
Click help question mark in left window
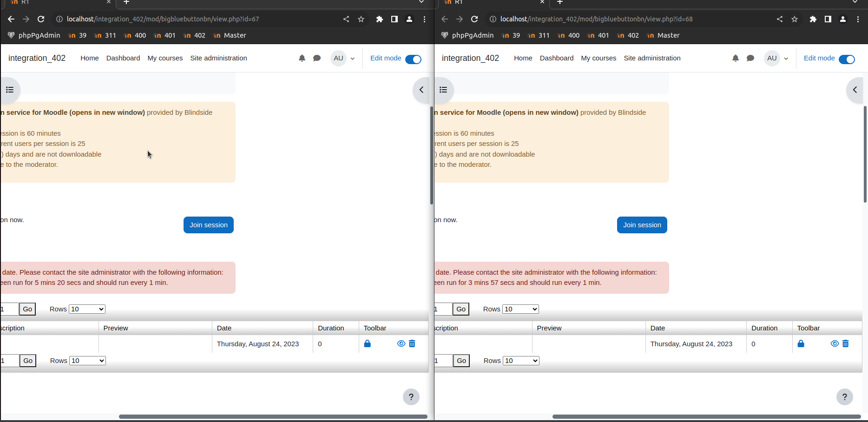click(x=411, y=397)
